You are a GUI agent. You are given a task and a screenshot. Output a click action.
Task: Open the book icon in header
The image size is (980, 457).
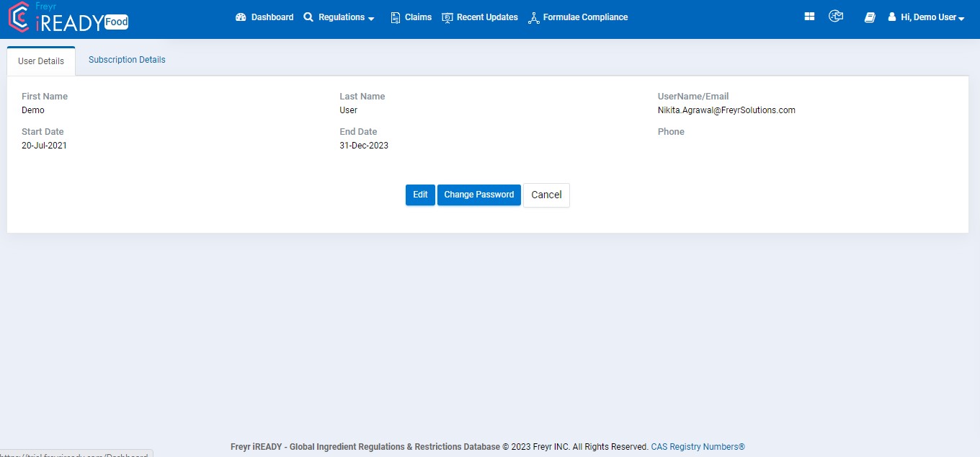pos(870,17)
